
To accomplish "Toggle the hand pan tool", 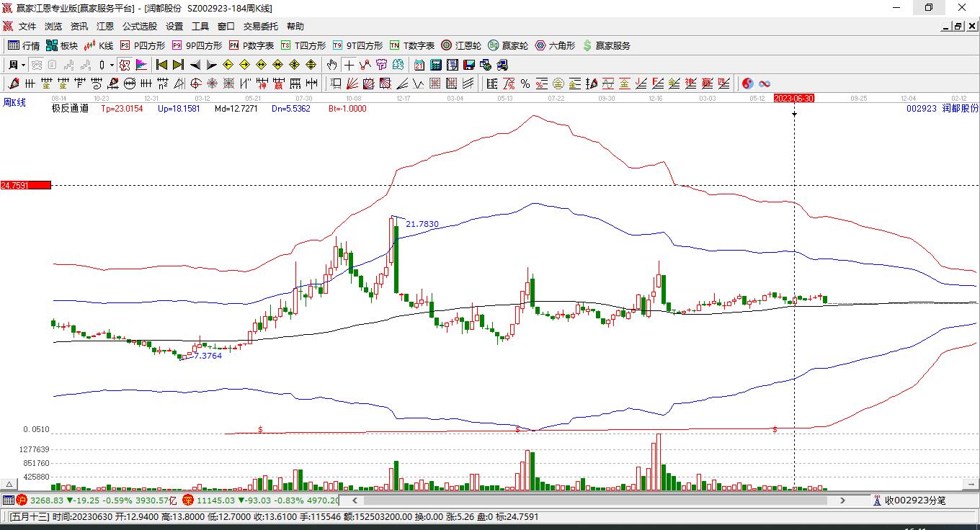I will pos(332,65).
